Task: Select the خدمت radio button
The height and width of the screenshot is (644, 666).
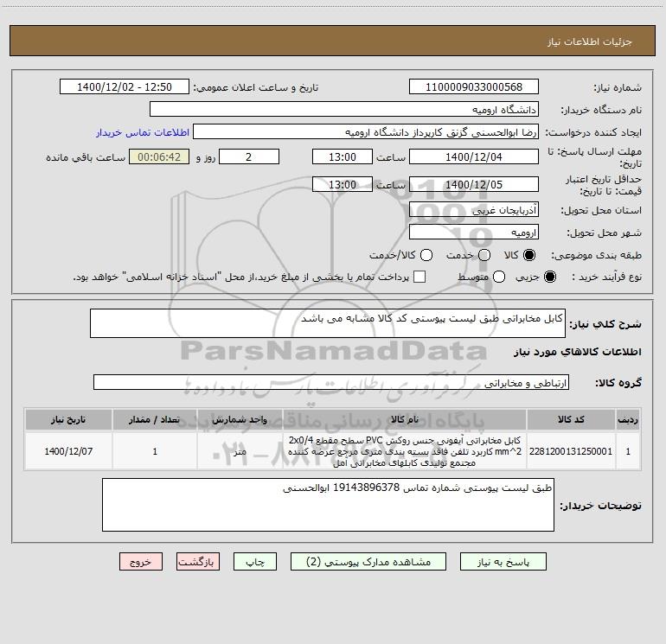Action: point(484,255)
